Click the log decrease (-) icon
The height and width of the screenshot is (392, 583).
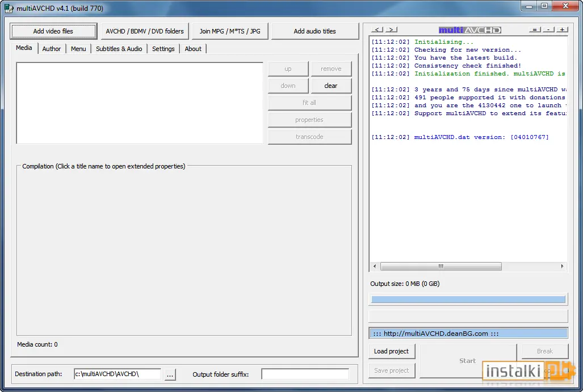(548, 29)
